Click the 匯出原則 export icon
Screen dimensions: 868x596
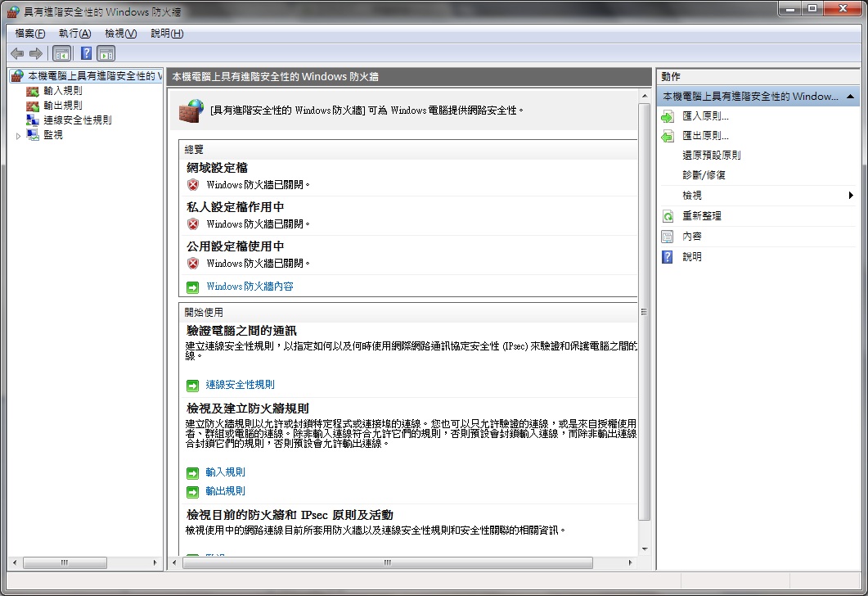click(668, 136)
